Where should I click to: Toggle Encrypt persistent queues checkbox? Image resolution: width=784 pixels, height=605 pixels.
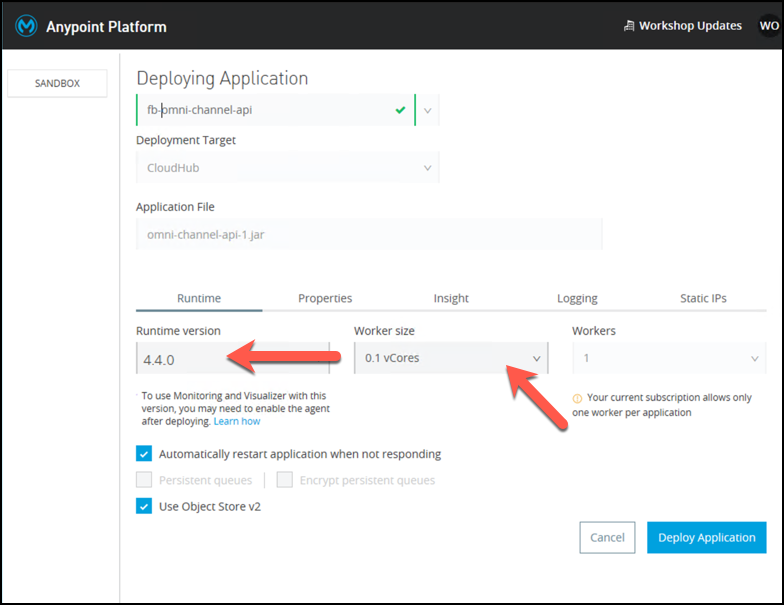(x=284, y=480)
